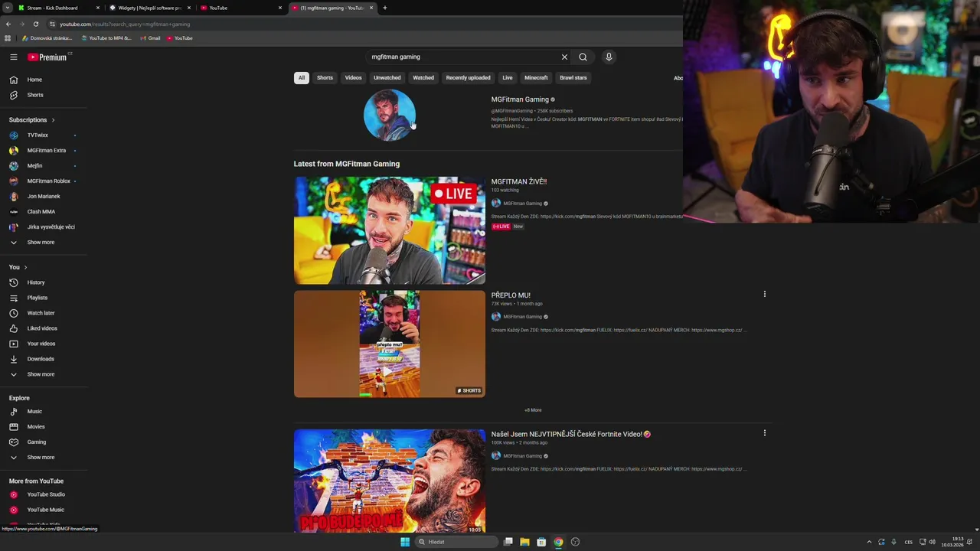
Task: Open the options menu for PŘEPLO MU!
Action: (x=764, y=294)
